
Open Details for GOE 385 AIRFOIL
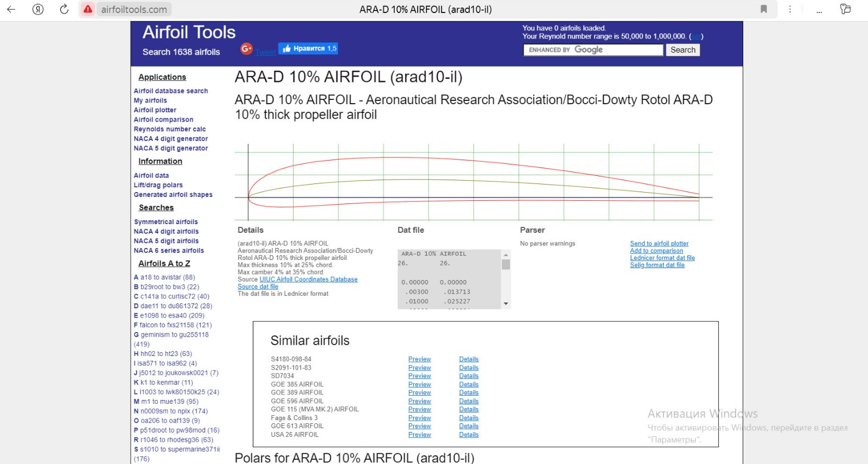(x=469, y=384)
